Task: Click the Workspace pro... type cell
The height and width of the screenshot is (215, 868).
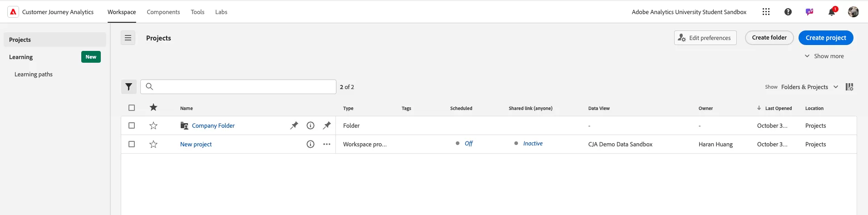Action: point(365,144)
